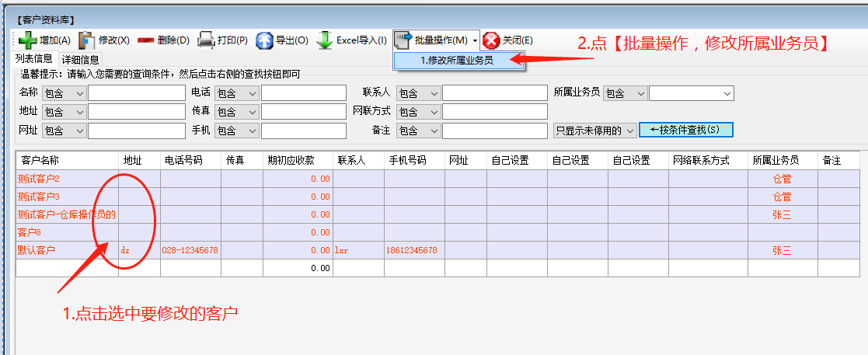The image size is (868, 355).
Task: Click the 导出(O) export icon
Action: point(265,40)
